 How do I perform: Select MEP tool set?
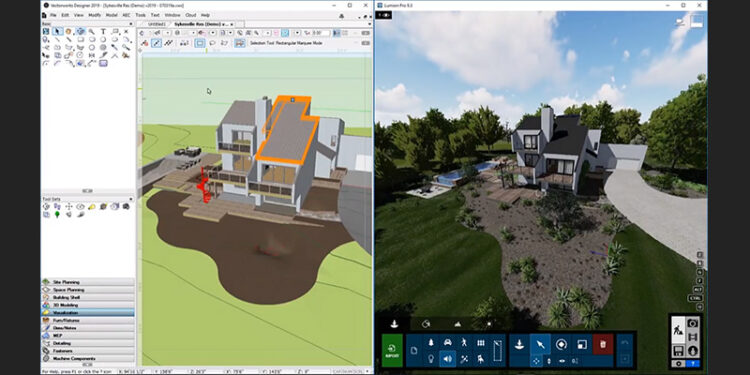88,336
